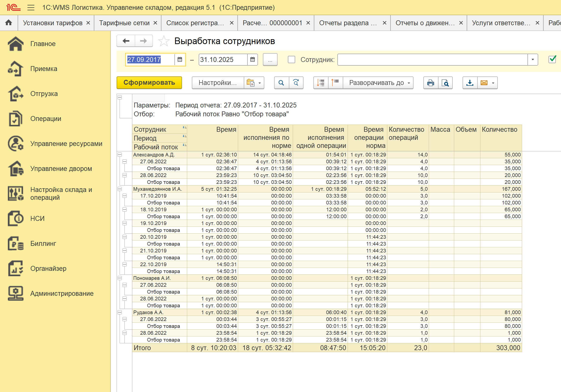The width and height of the screenshot is (561, 392).
Task: Click the print report icon
Action: tap(430, 83)
